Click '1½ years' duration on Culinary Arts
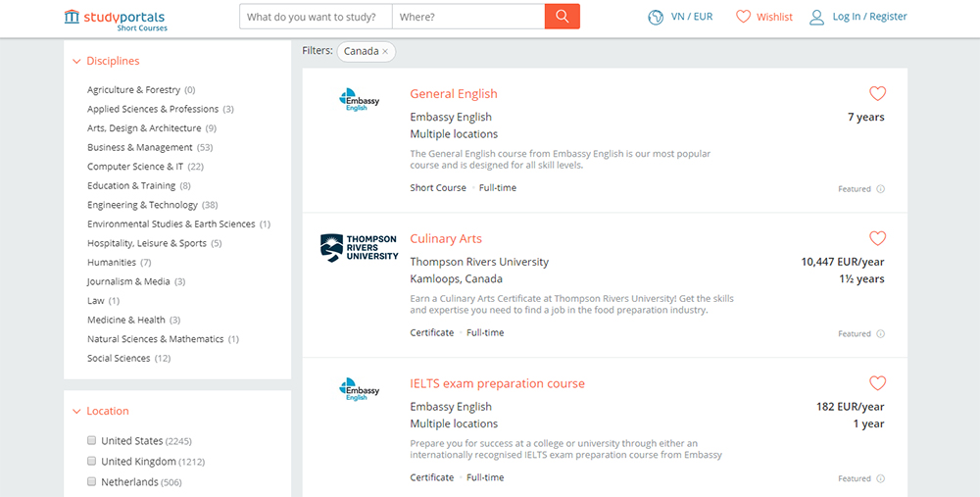 pyautogui.click(x=861, y=278)
